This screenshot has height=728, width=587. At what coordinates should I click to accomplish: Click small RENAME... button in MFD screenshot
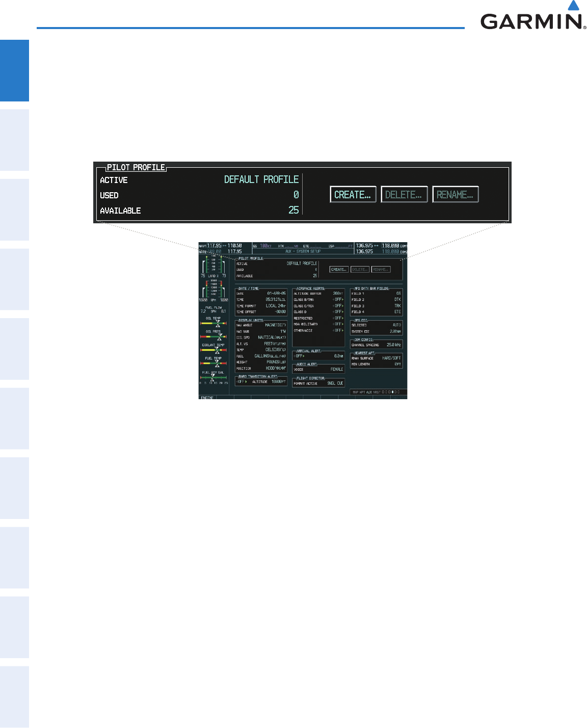pos(381,269)
